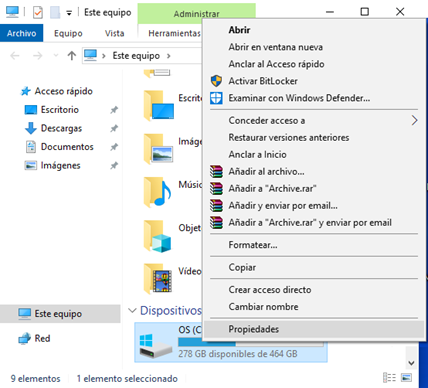Collapse the Dispositivos group chevron
Screen dimensions: 428x388
132,311
